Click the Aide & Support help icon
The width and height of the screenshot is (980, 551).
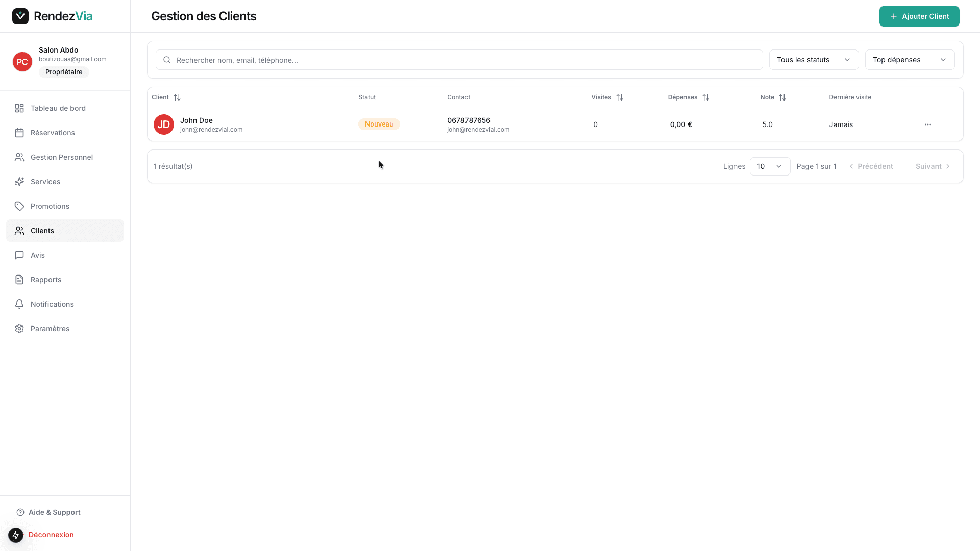(x=20, y=512)
